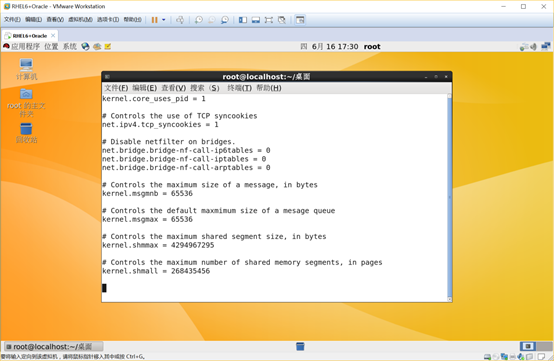This screenshot has width=554, height=361.
Task: Click the GNOME network connection icon
Action: pos(546,47)
